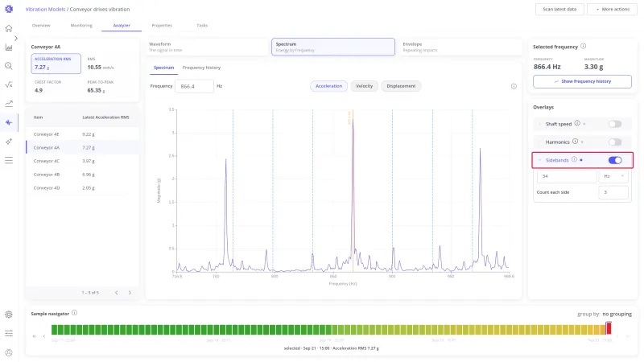Change the group by no grouping option
The width and height of the screenshot is (644, 362).
[617, 314]
